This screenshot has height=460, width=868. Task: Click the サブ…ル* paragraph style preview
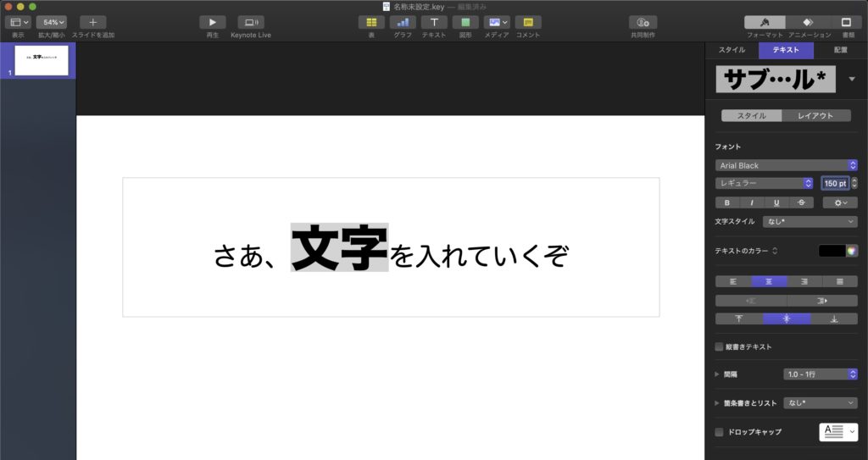pyautogui.click(x=776, y=79)
